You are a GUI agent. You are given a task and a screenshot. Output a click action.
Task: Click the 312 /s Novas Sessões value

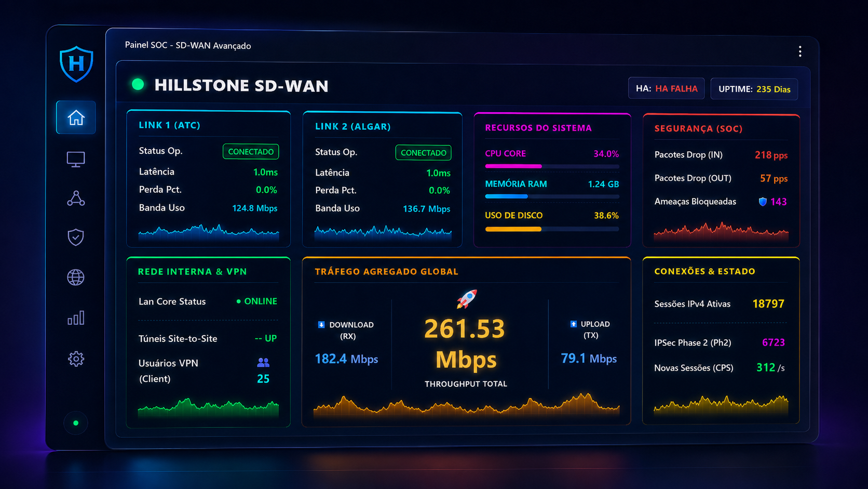point(770,367)
